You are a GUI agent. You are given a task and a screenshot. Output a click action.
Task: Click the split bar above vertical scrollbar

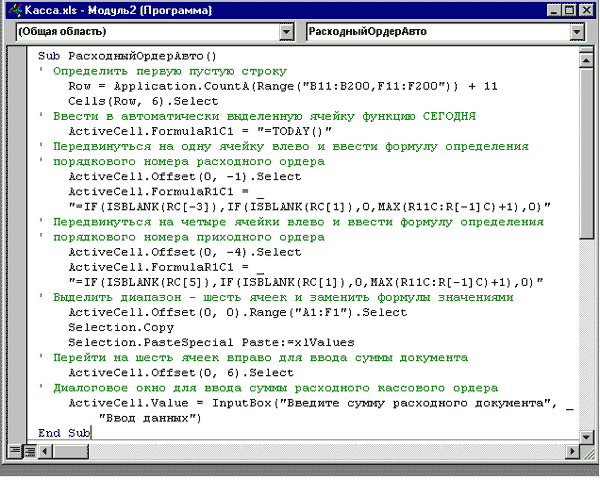pyautogui.click(x=586, y=50)
